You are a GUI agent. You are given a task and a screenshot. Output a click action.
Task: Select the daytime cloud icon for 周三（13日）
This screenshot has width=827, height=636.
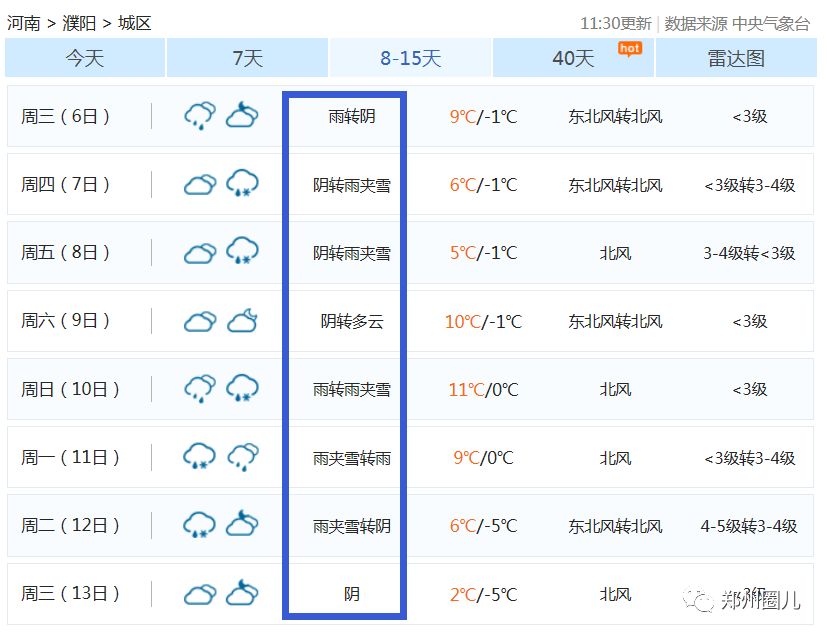[200, 594]
